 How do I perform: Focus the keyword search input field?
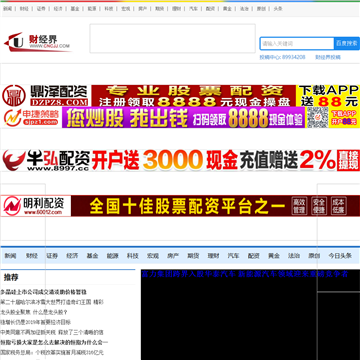pyautogui.click(x=297, y=44)
